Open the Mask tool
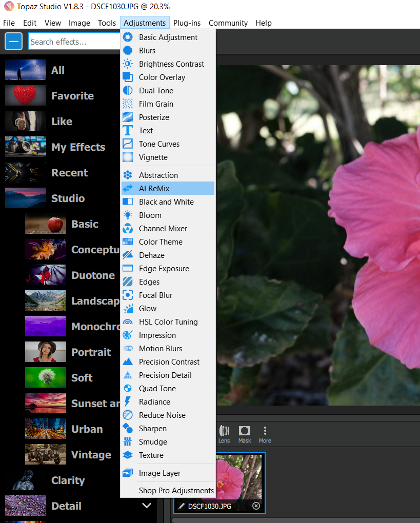Image resolution: width=420 pixels, height=523 pixels. [245, 434]
